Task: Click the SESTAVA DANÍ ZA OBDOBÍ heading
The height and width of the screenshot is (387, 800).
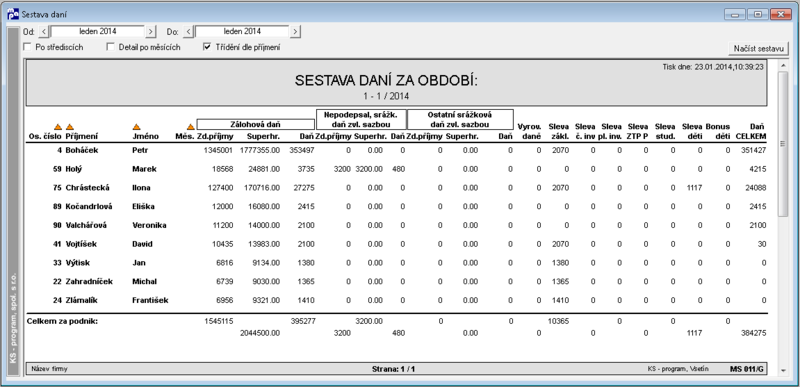Action: pyautogui.click(x=386, y=81)
